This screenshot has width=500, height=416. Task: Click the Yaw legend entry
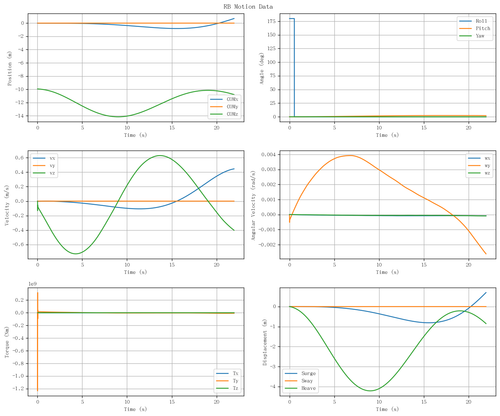[472, 36]
